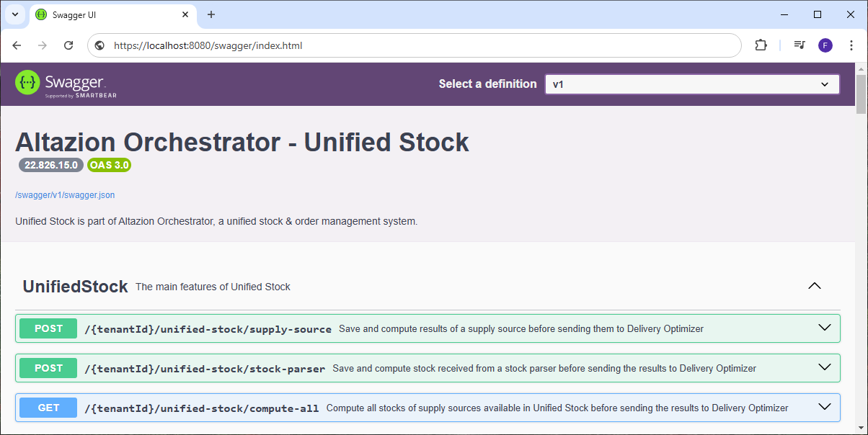This screenshot has height=435, width=868.
Task: Open the /swagger/v1/swagger.json link
Action: tap(65, 194)
